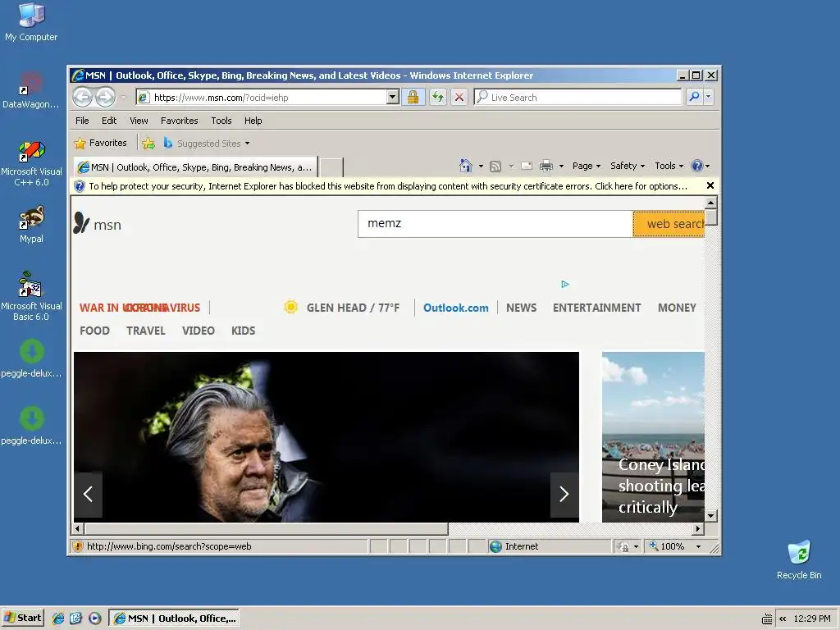840x630 pixels.
Task: Click the orange web search button
Action: [x=669, y=224]
